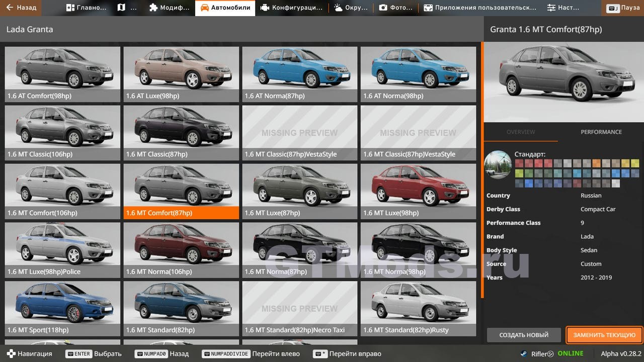This screenshot has height=362, width=644.
Task: Open Приложения пользовательского интерфейса tab
Action: click(479, 8)
